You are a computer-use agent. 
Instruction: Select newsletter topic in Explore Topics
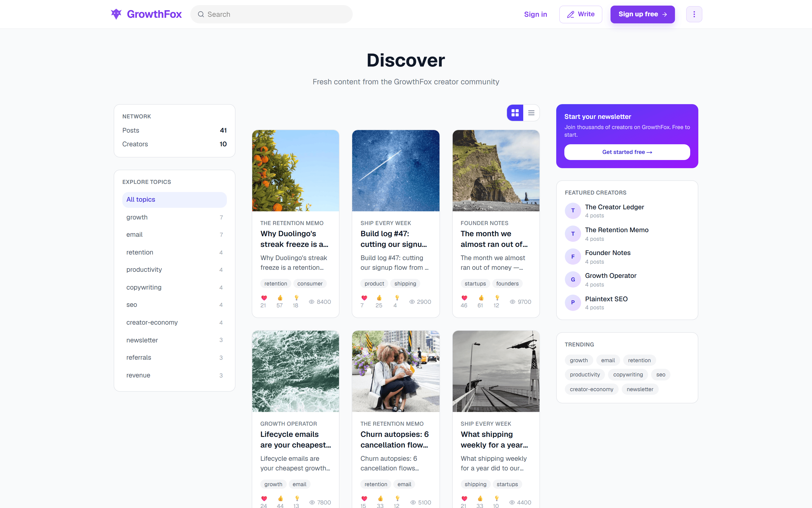175,340
